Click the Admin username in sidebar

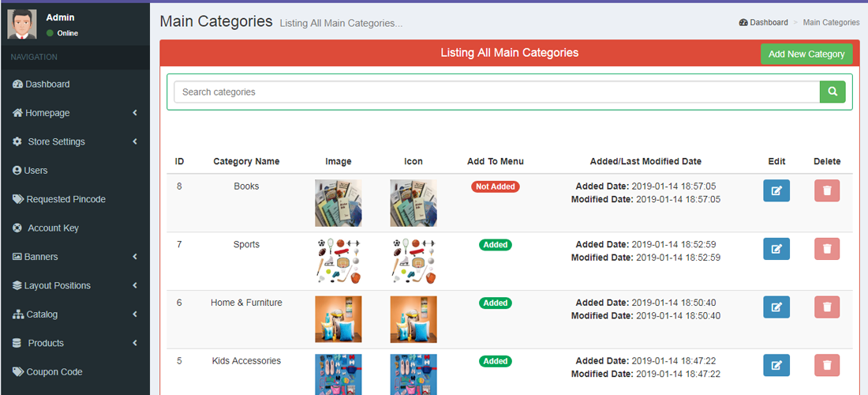(x=60, y=17)
